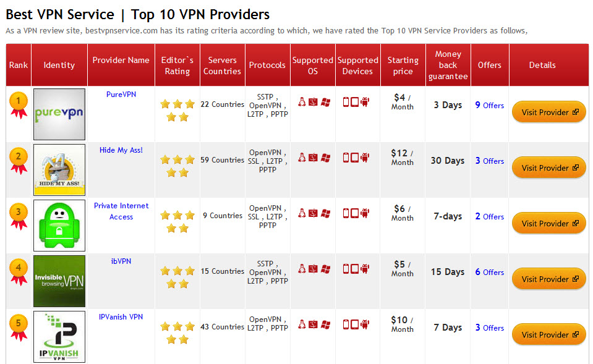Follow the Hide My Ass! name link
The image size is (593, 364).
pos(121,150)
